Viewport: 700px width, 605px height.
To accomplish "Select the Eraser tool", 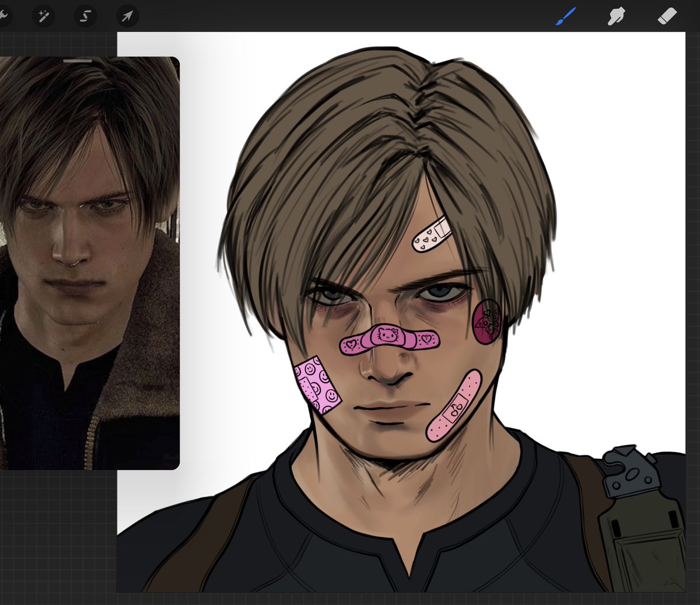I will pyautogui.click(x=667, y=16).
